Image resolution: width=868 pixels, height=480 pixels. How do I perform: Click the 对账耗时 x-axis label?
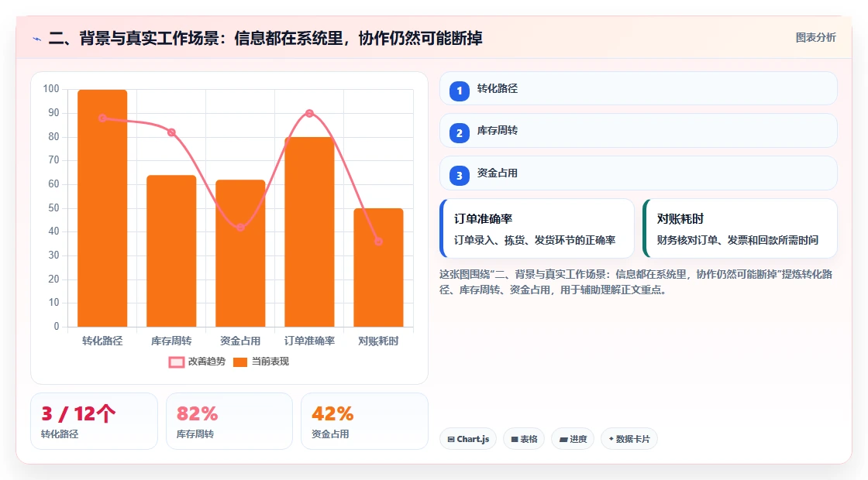tap(379, 341)
